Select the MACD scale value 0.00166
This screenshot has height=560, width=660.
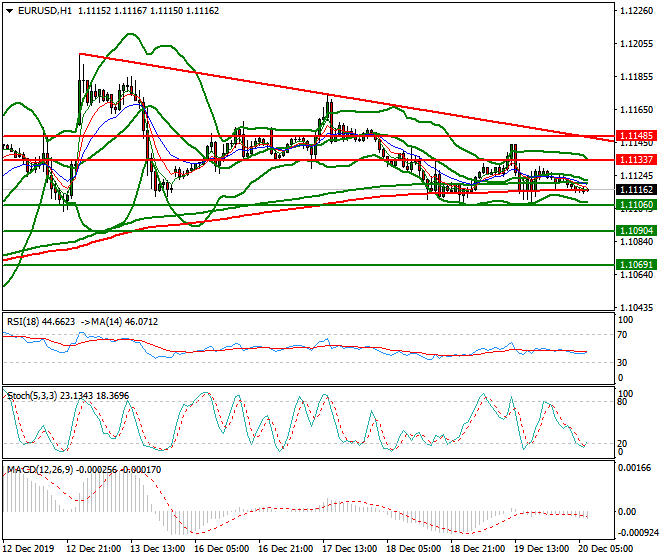(634, 468)
